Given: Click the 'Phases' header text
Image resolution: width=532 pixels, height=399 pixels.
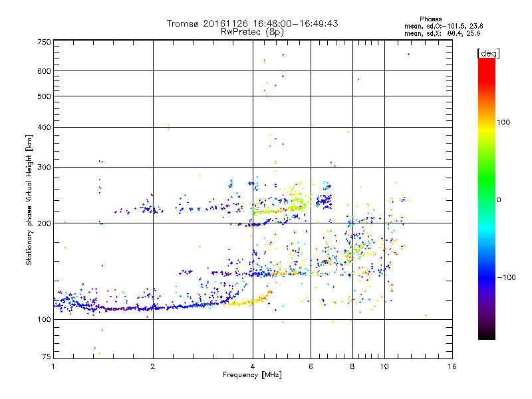Looking at the screenshot, I should pyautogui.click(x=430, y=19).
